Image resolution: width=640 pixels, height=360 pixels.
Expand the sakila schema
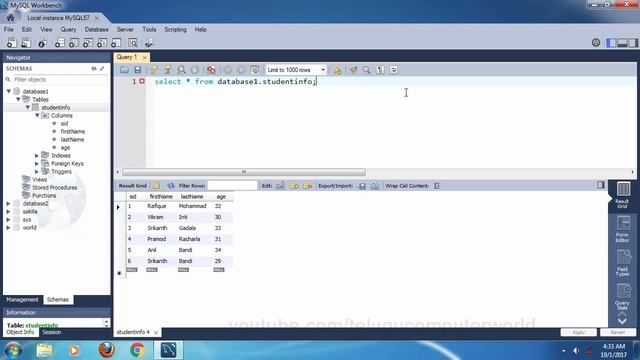tap(9, 211)
